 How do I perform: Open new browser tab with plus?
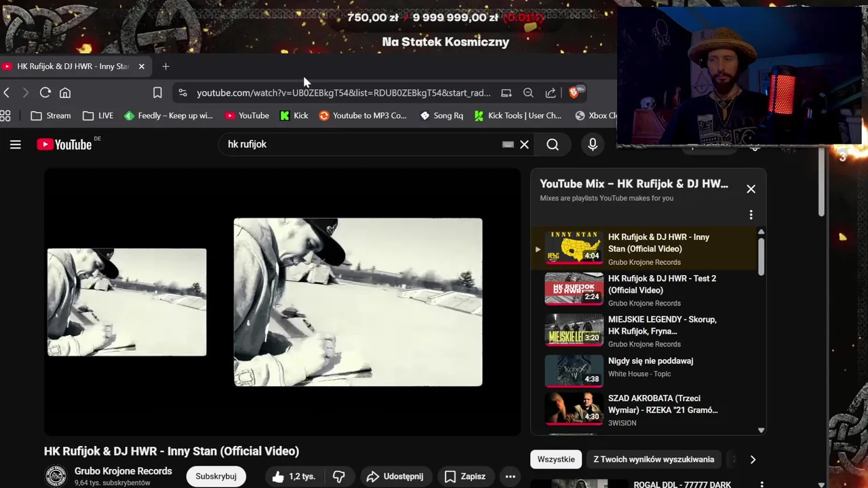pyautogui.click(x=165, y=66)
